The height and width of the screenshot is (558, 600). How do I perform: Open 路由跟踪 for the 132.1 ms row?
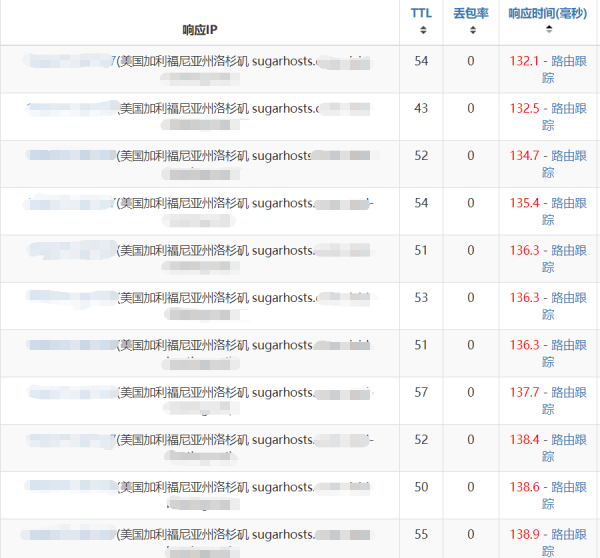pos(568,61)
